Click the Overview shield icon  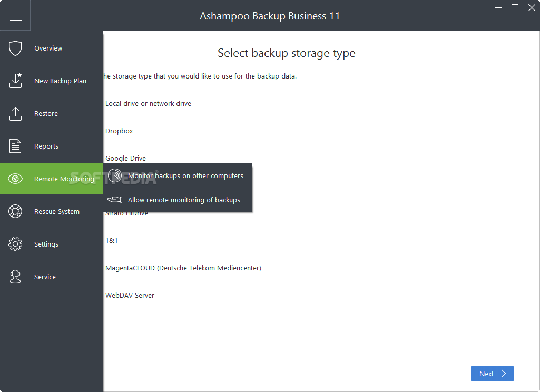pos(15,48)
